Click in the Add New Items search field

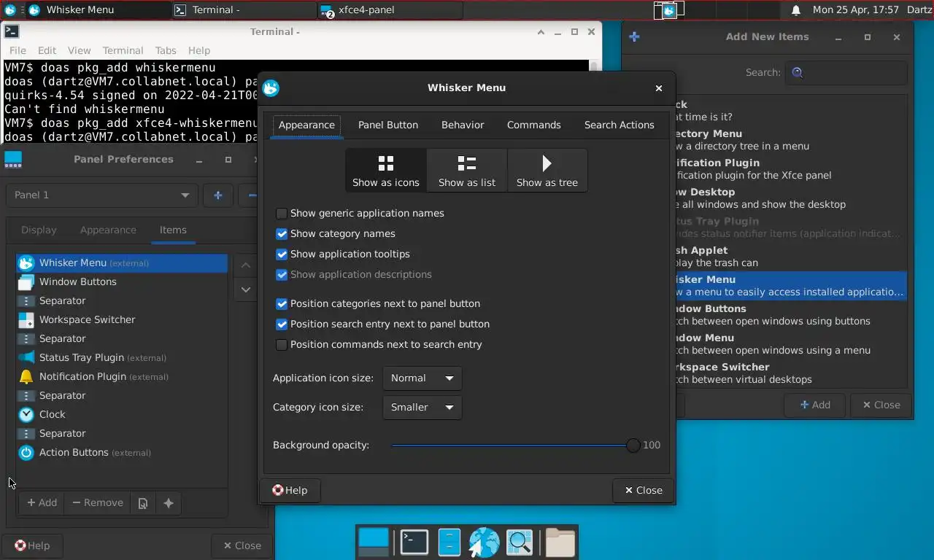846,72
